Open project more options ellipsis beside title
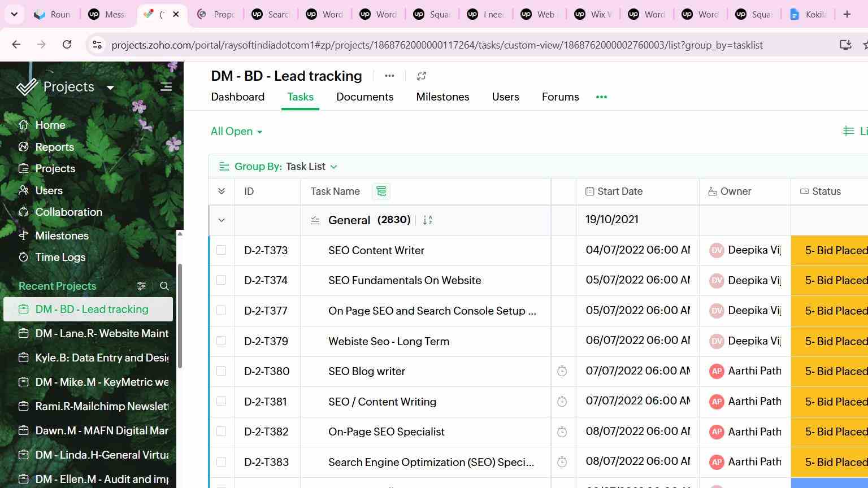868x488 pixels. pyautogui.click(x=389, y=76)
